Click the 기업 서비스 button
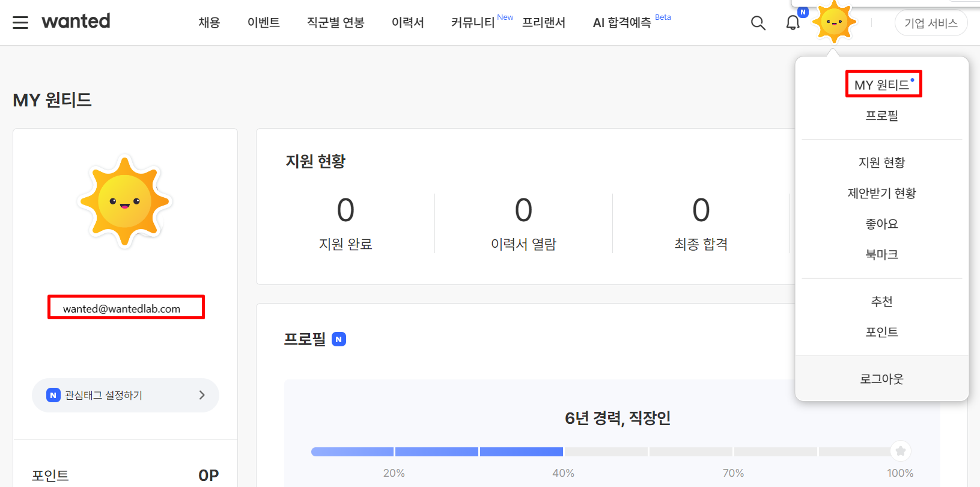The image size is (980, 487). coord(931,23)
